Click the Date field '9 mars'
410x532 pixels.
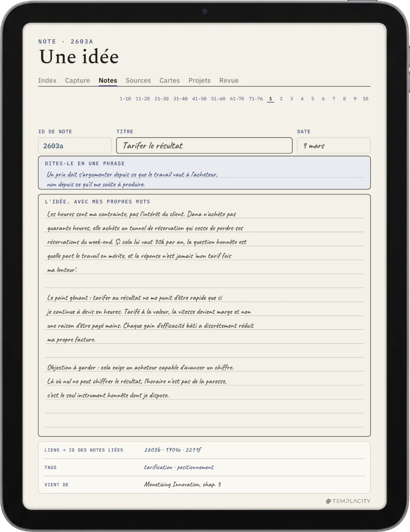pos(334,146)
